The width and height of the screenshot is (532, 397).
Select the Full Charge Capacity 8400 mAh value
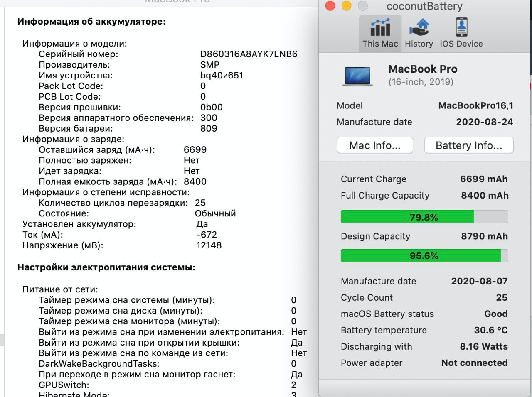(x=485, y=195)
